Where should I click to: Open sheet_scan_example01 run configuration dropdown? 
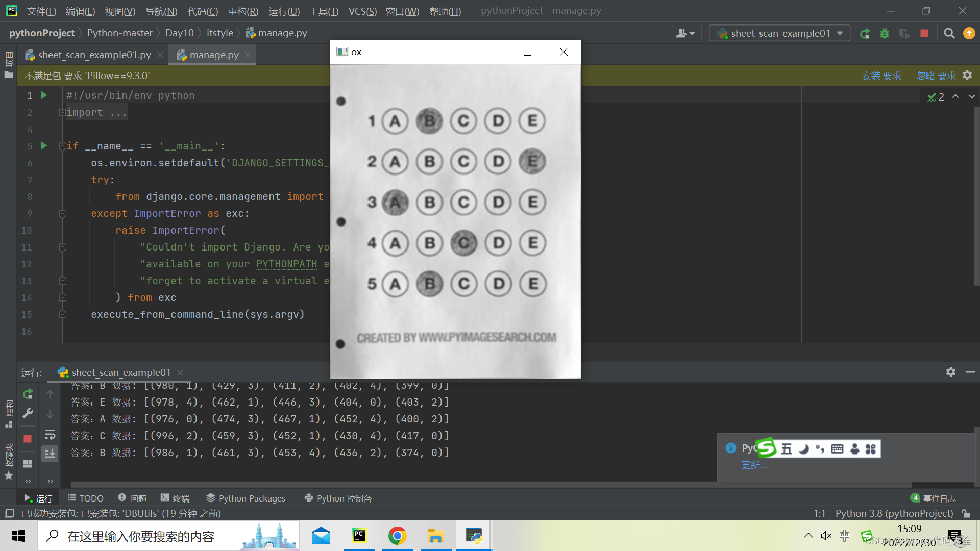779,34
